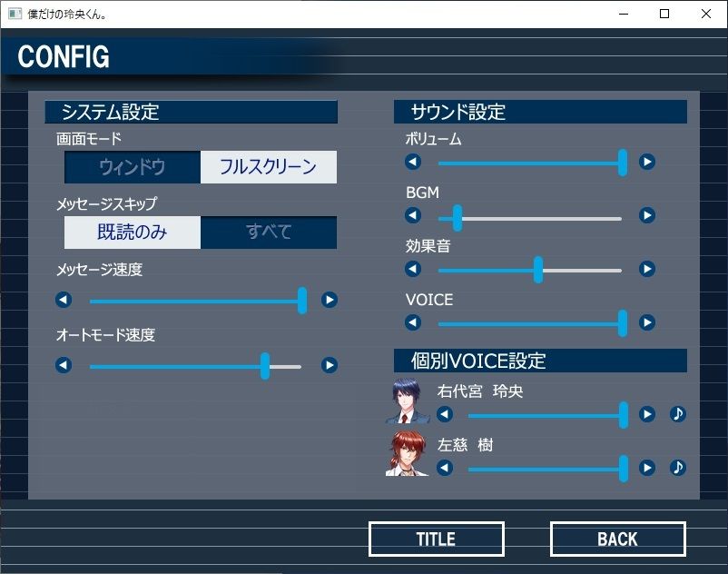Increase auto mode speed with right arrow
This screenshot has width=728, height=574.
(x=330, y=365)
